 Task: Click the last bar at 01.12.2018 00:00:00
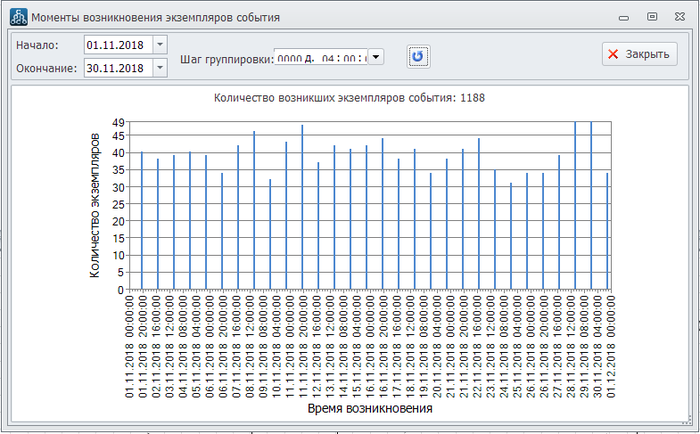pyautogui.click(x=607, y=232)
